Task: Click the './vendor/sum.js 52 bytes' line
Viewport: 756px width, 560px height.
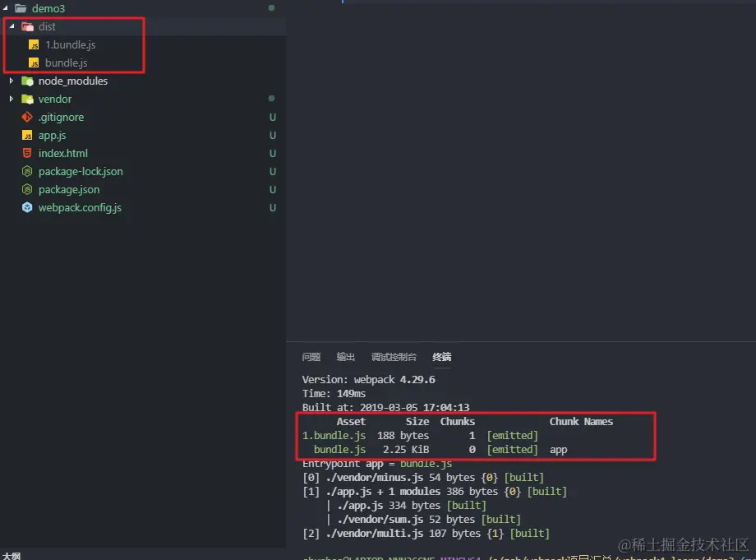Action: tap(423, 520)
